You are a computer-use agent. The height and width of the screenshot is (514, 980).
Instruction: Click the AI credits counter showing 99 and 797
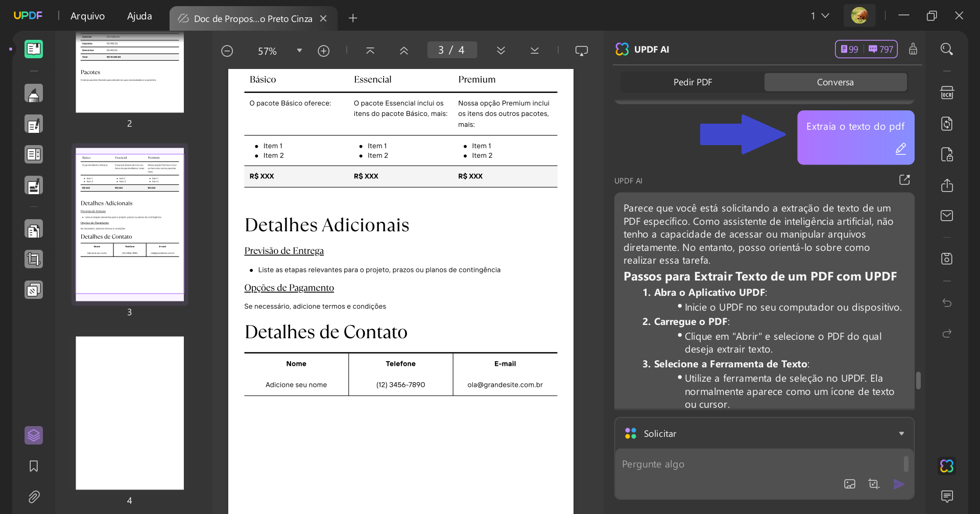(866, 49)
